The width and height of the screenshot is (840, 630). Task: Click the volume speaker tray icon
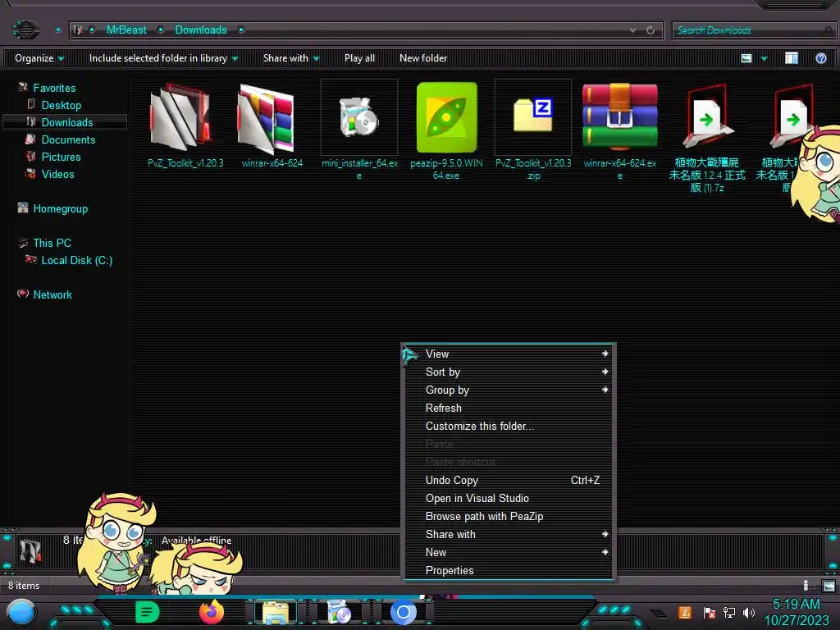(x=748, y=612)
